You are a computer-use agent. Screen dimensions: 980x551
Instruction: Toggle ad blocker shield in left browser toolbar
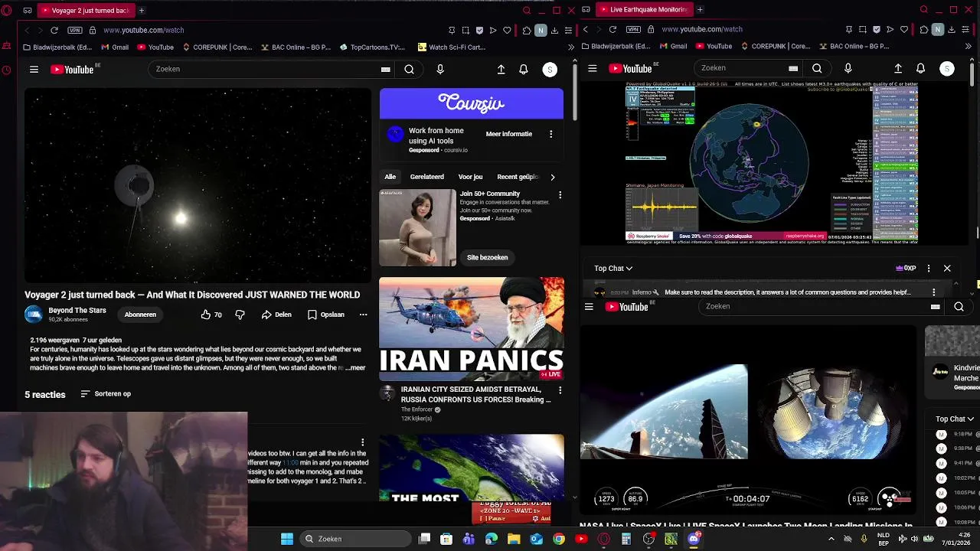[479, 30]
